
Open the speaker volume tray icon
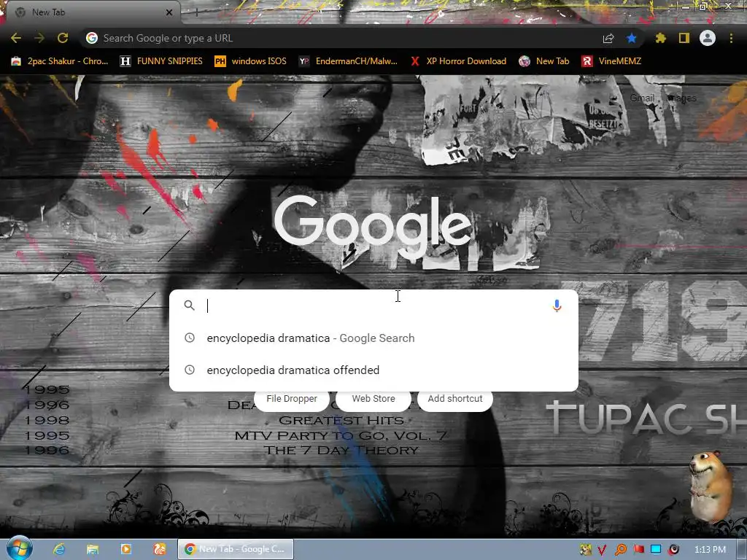coord(673,550)
